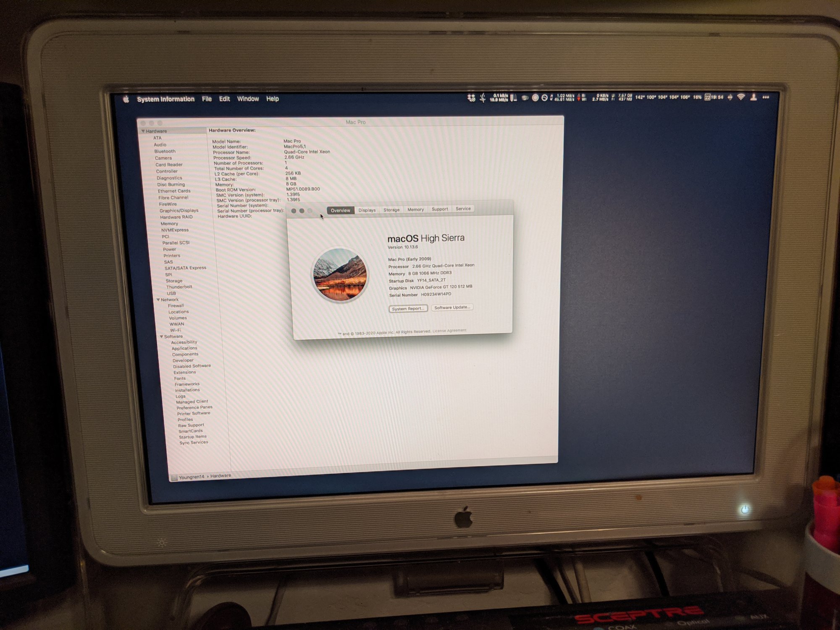Select Camera in the sidebar

(163, 158)
